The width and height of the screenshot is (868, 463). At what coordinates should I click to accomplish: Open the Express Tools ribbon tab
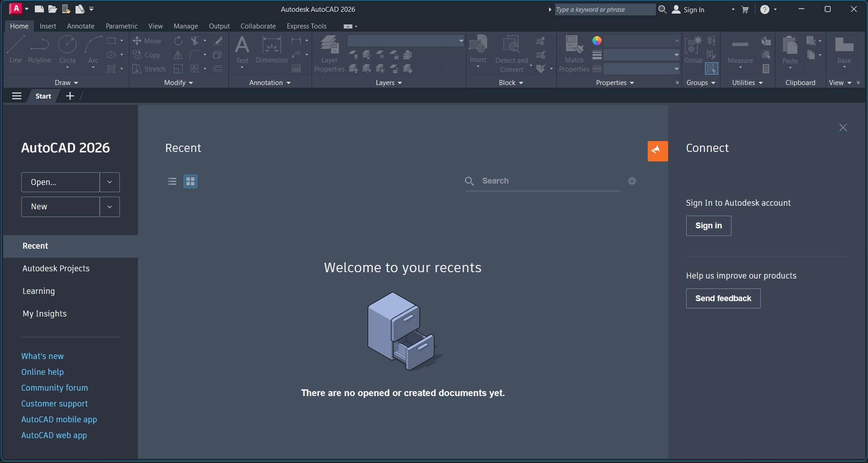[x=307, y=26]
